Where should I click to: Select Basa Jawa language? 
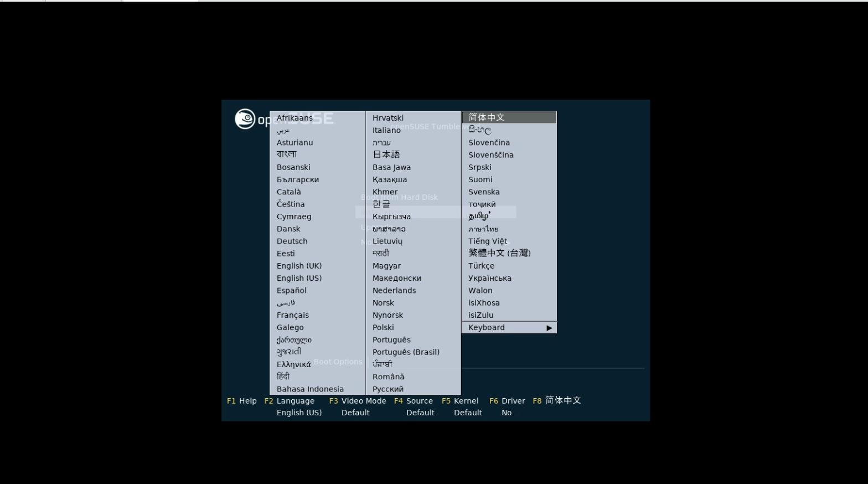pos(391,167)
